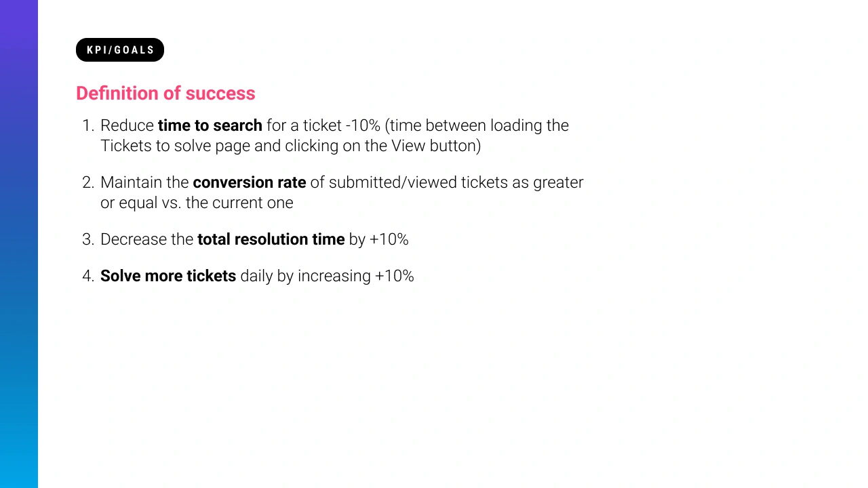This screenshot has width=868, height=488.
Task: Click list number 3 marker
Action: click(x=88, y=239)
